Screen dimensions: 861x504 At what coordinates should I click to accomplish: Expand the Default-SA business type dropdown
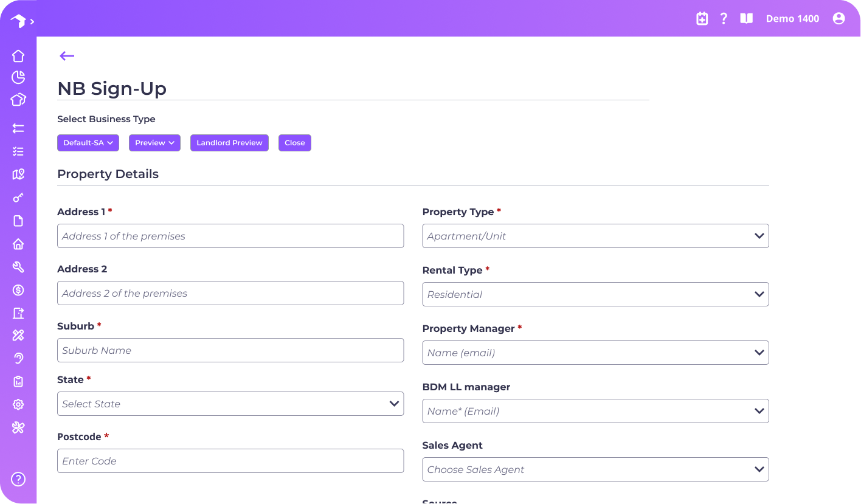pos(88,143)
